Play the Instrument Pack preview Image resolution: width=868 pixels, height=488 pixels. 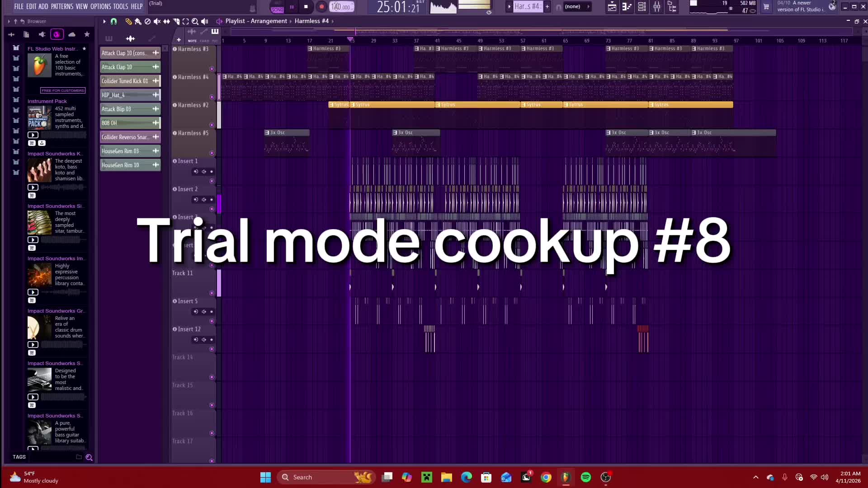tap(33, 135)
